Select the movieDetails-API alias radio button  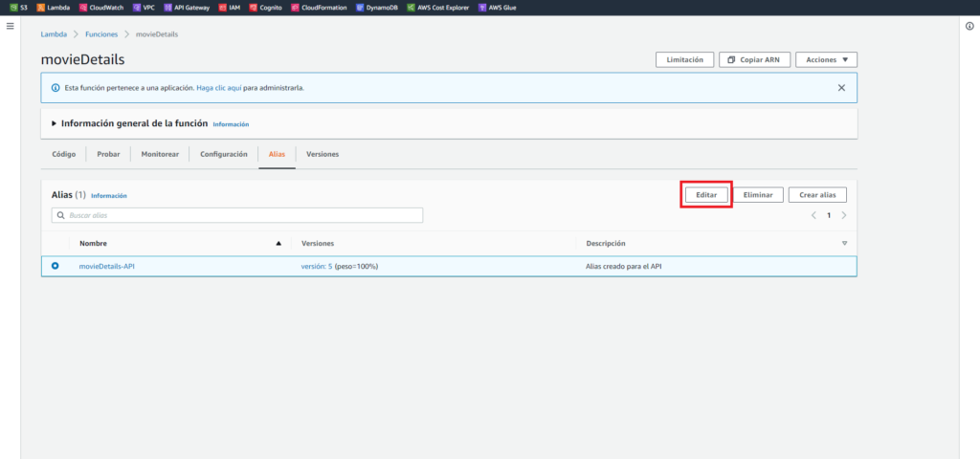pyautogui.click(x=55, y=266)
